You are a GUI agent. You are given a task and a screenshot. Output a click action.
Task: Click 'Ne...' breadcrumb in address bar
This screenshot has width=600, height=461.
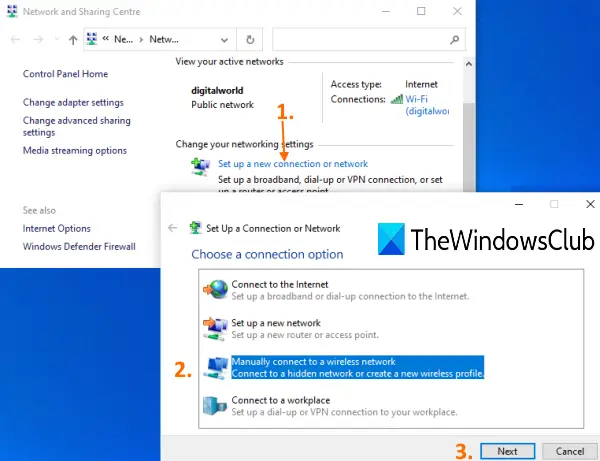123,39
